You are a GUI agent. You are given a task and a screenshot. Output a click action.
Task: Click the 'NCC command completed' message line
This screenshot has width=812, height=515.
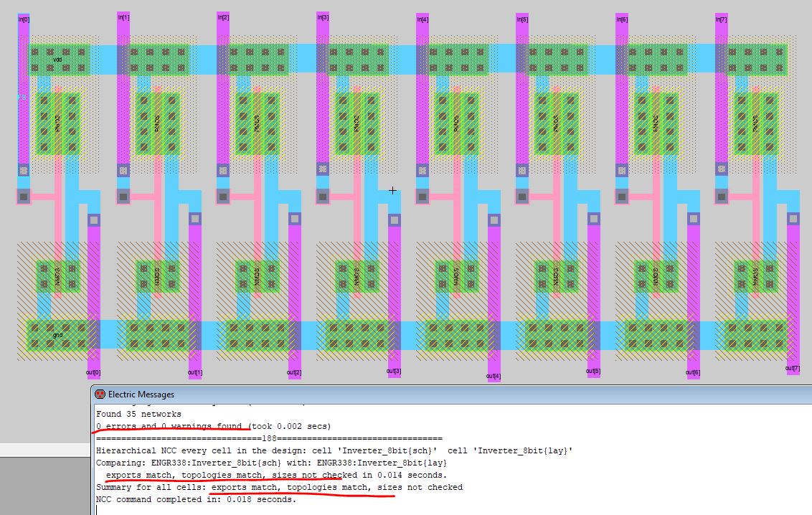(195, 499)
